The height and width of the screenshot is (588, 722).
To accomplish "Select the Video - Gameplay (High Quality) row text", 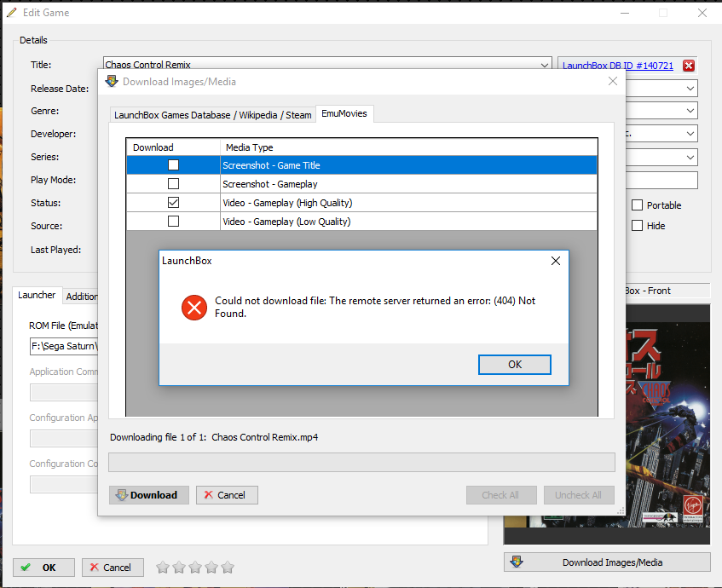I will coord(287,203).
